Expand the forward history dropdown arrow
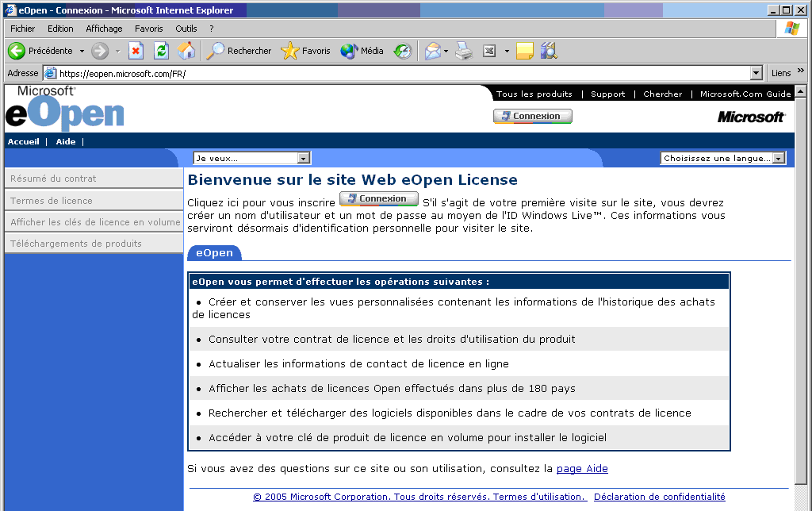Screen dimensions: 812x511 [117, 51]
